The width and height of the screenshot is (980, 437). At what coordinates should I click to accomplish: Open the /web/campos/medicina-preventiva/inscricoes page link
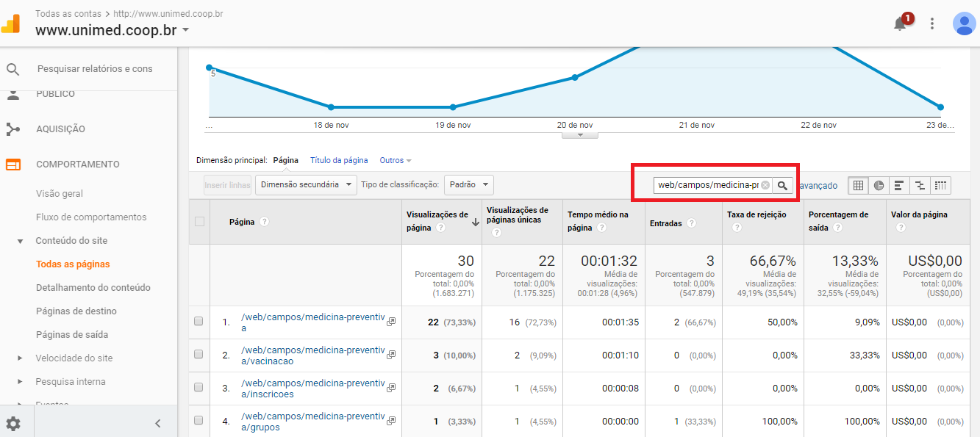312,388
